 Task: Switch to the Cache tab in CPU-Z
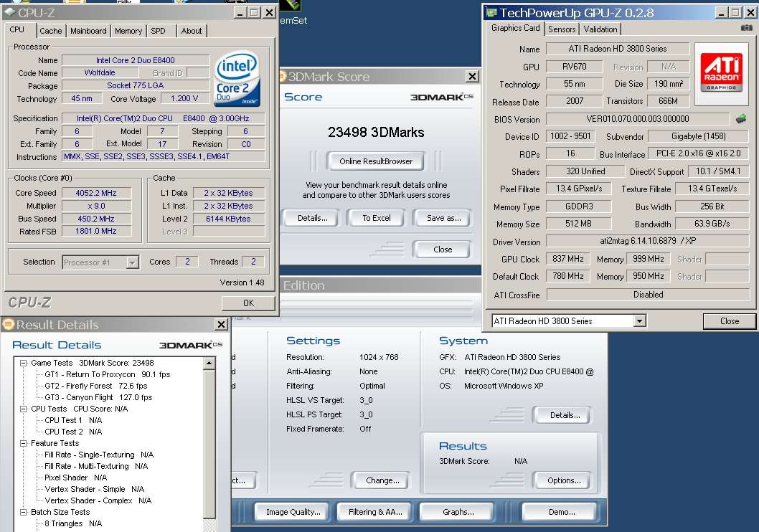(51, 31)
